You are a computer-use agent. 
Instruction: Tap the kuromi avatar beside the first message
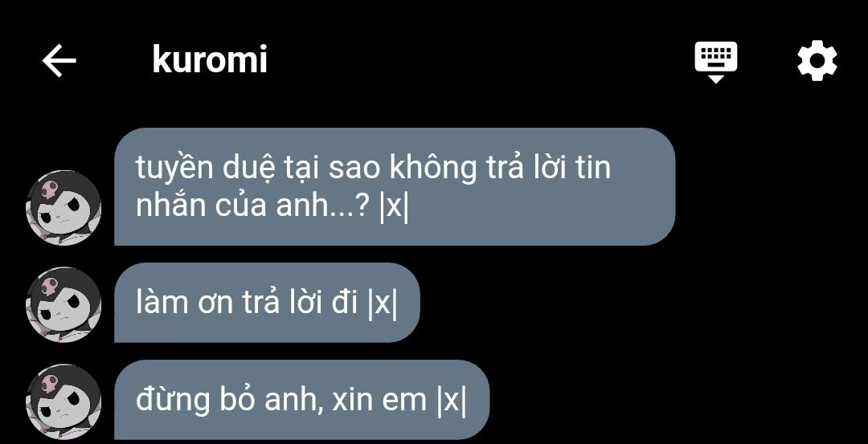click(x=63, y=207)
